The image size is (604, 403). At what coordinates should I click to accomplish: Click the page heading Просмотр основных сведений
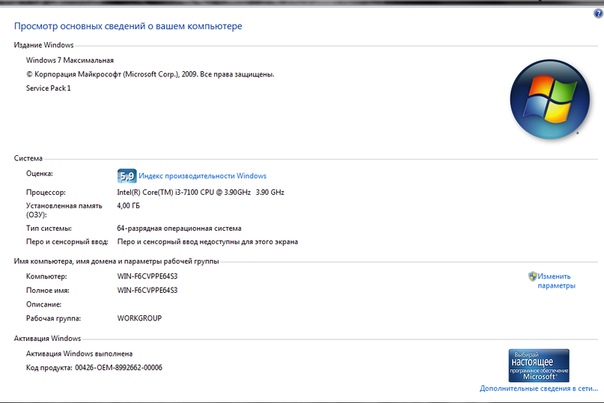[128, 26]
